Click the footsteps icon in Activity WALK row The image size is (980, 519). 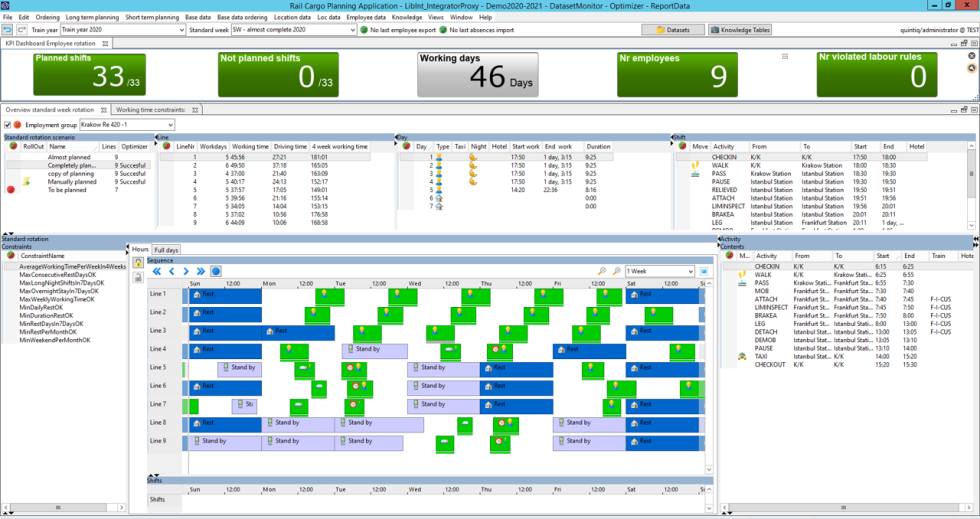pyautogui.click(x=742, y=275)
